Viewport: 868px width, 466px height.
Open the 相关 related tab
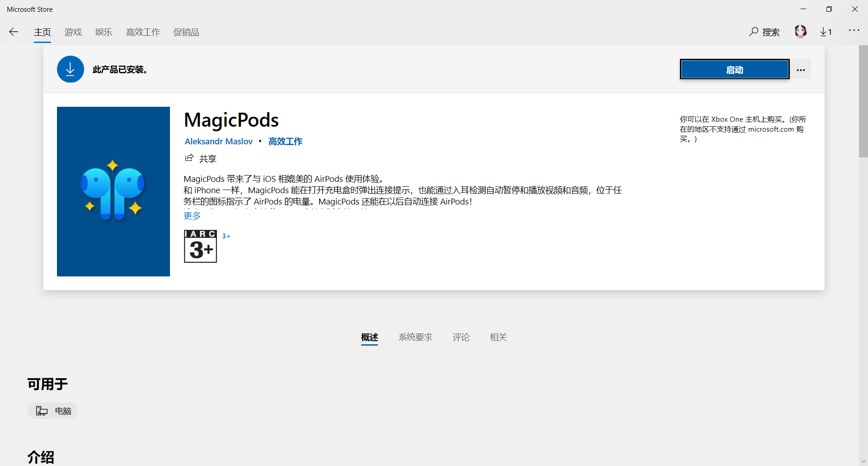[498, 337]
